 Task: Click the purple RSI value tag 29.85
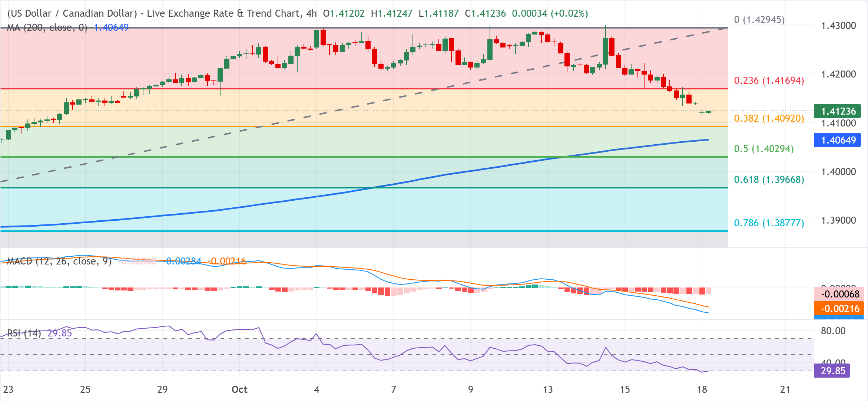832,371
